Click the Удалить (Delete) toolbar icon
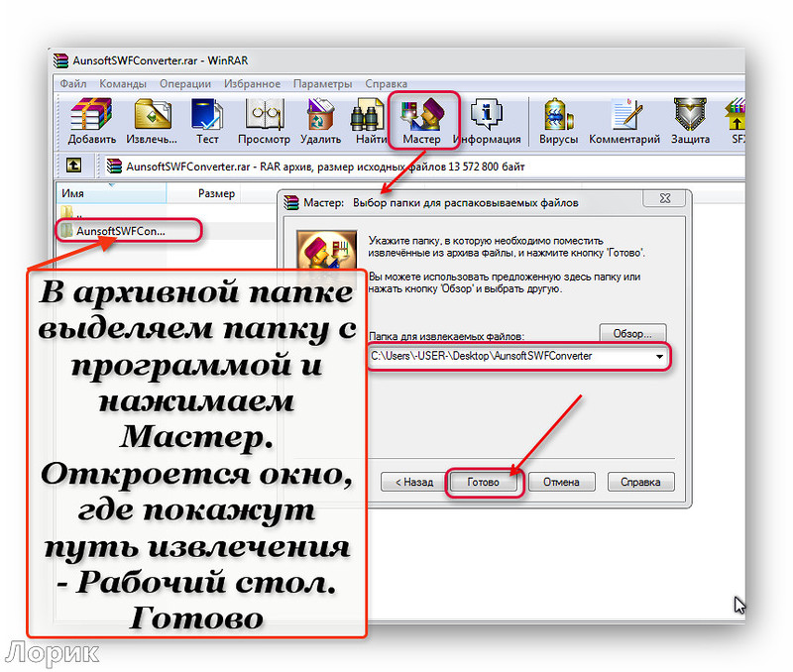The width and height of the screenshot is (793, 672). coord(321,120)
